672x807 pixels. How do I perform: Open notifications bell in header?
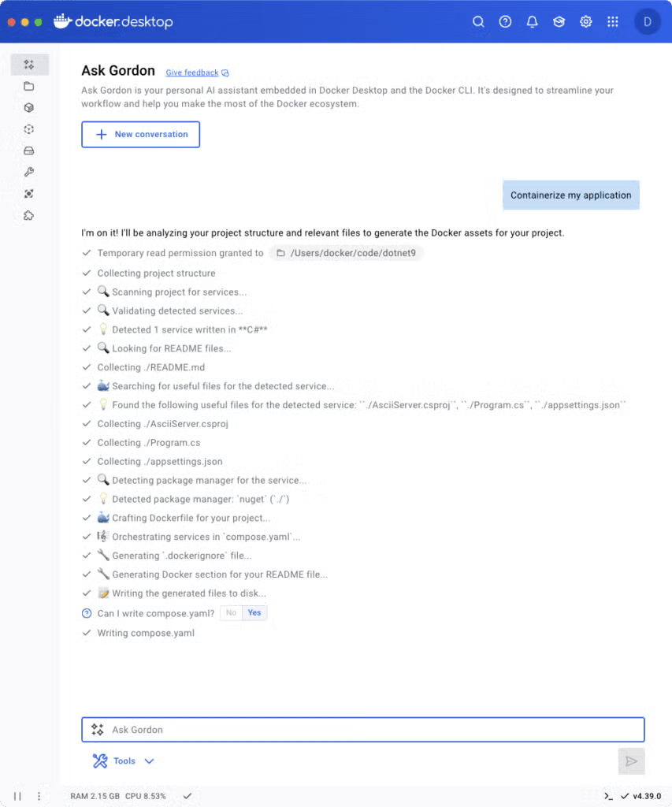(532, 21)
